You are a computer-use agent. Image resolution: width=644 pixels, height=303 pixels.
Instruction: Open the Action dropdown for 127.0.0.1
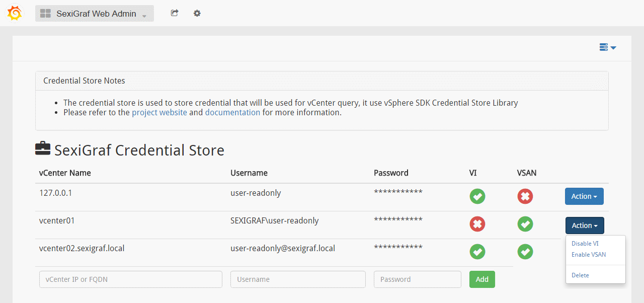[x=584, y=196]
